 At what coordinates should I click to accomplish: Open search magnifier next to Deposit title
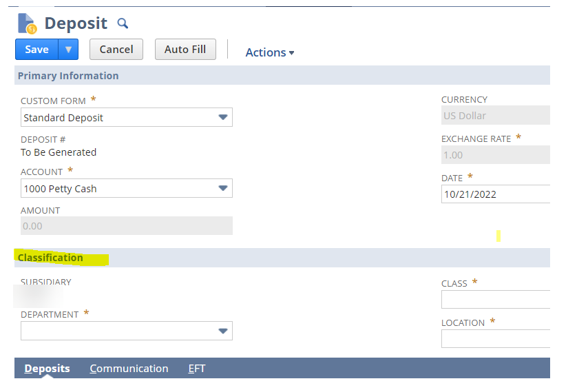pos(123,23)
